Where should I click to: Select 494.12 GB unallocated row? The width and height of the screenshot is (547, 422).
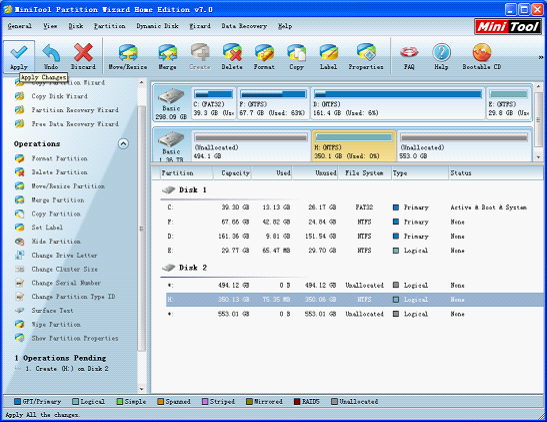coord(354,285)
